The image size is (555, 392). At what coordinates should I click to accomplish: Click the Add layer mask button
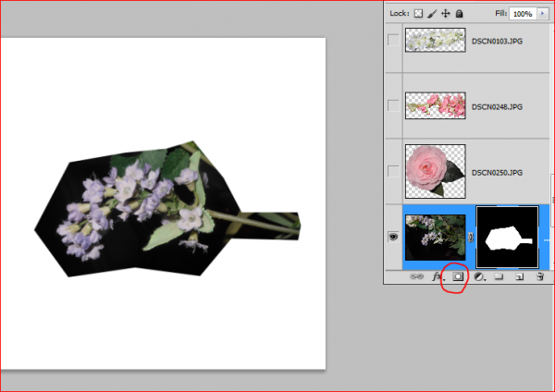[x=458, y=276]
